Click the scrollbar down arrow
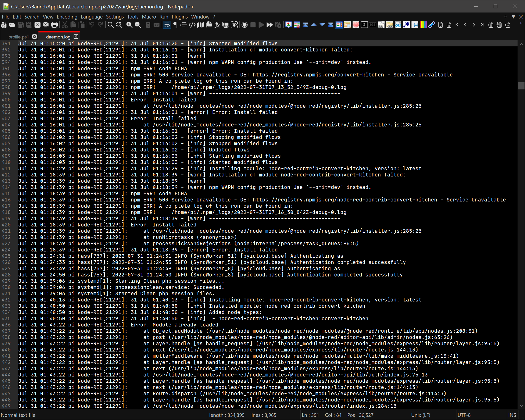Image resolution: width=525 pixels, height=420 pixels. pos(521,406)
